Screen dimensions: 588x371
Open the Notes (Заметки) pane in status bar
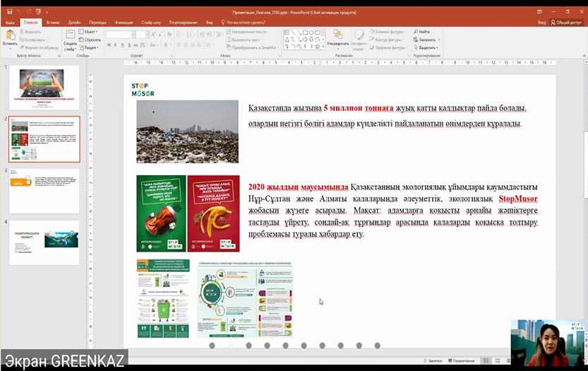(x=432, y=360)
